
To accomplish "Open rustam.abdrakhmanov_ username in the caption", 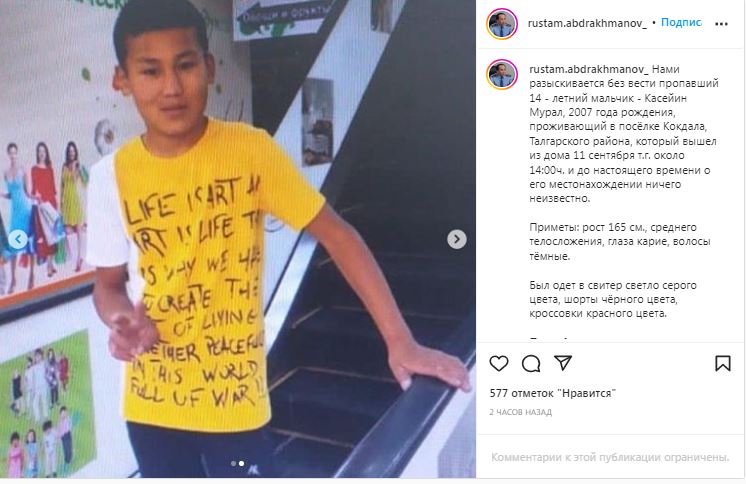I will coord(589,69).
